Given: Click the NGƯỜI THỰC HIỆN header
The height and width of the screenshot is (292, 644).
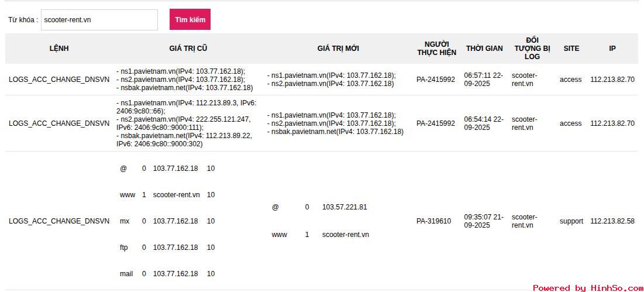Looking at the screenshot, I should (x=436, y=49).
